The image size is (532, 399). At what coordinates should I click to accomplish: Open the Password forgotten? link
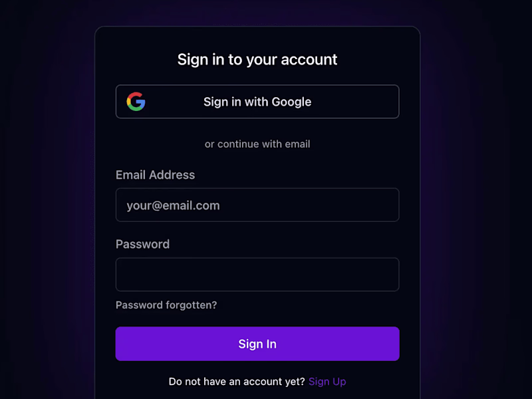pos(166,305)
